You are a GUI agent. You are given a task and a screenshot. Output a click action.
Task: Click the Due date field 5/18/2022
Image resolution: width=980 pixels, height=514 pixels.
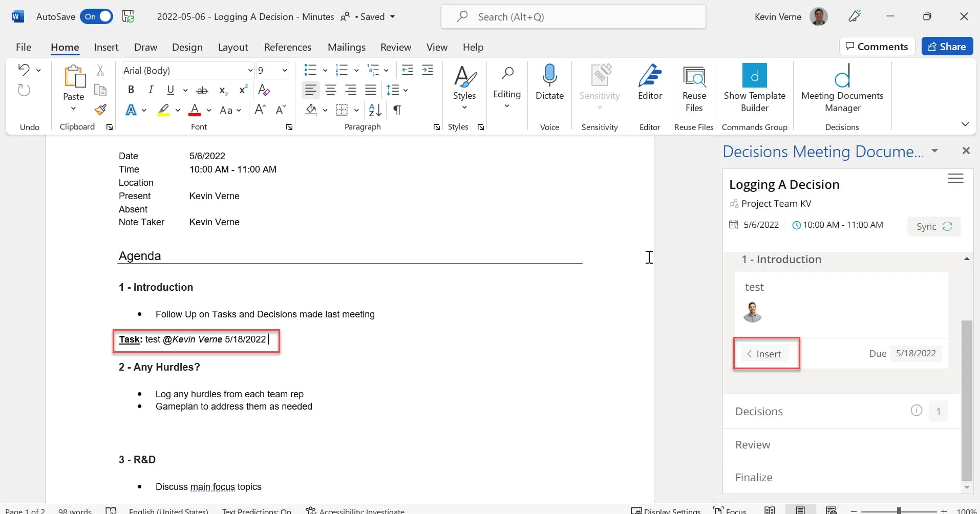coord(915,353)
